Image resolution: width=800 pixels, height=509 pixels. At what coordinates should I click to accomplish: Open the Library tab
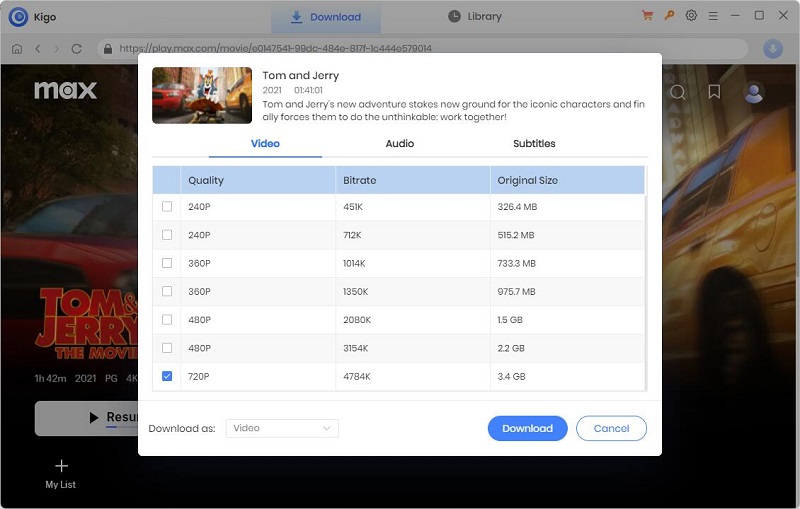pos(475,17)
